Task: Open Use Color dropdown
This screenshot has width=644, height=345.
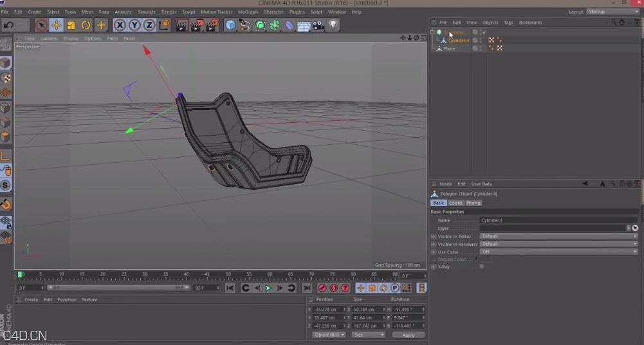Action: tap(558, 252)
